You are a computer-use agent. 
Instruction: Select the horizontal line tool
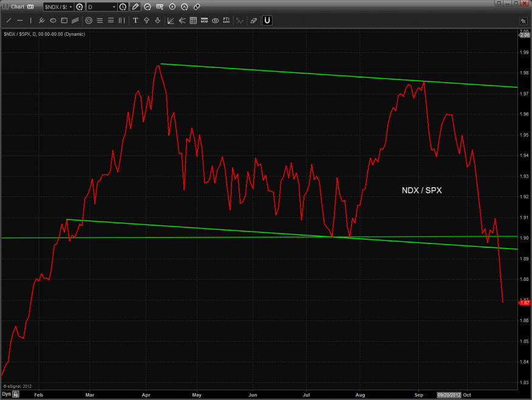click(x=20, y=21)
